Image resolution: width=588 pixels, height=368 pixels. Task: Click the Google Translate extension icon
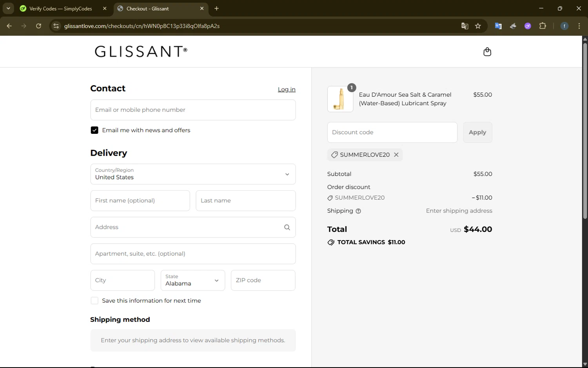(x=498, y=26)
